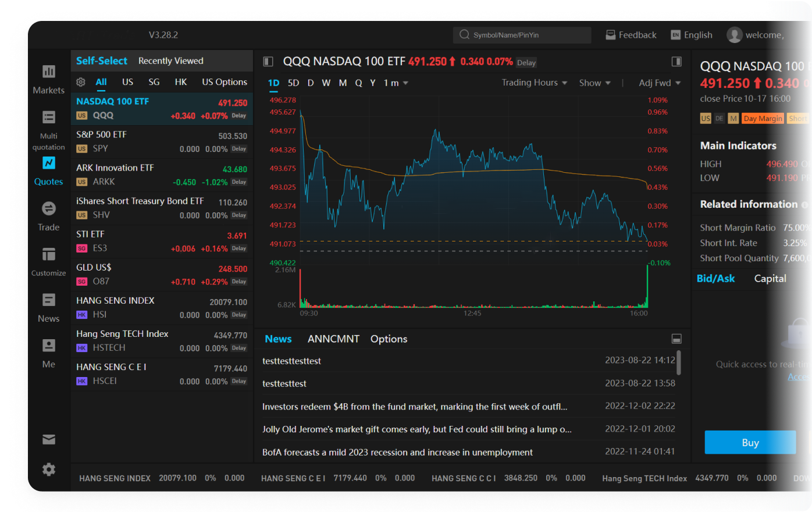Open the Trade sidebar icon
812x512 pixels.
coord(49,208)
